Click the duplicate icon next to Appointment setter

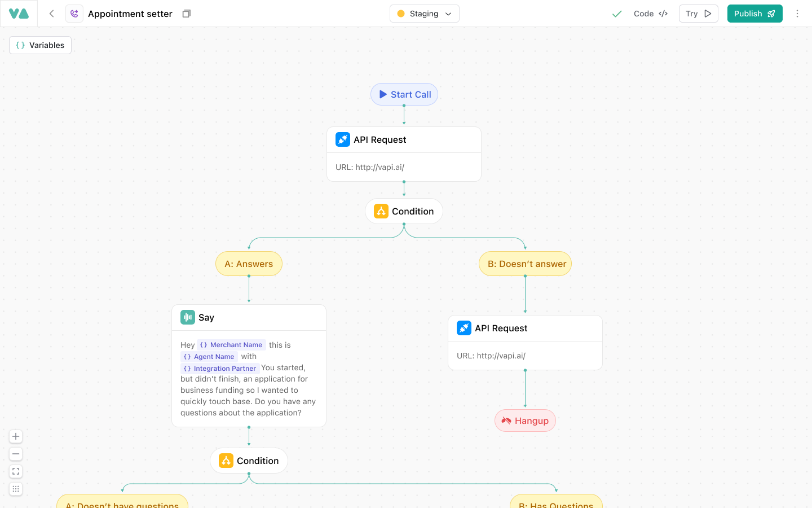(x=186, y=13)
